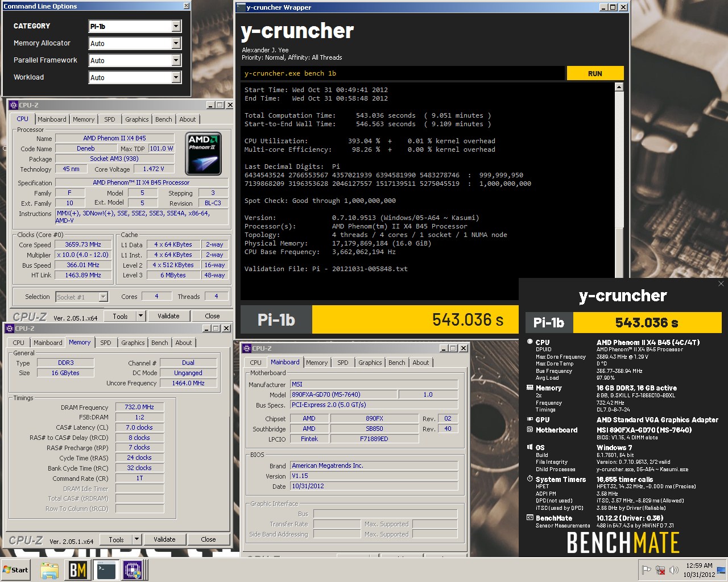Open About tab in top CPU-Z window
The image size is (728, 582).
pos(188,119)
